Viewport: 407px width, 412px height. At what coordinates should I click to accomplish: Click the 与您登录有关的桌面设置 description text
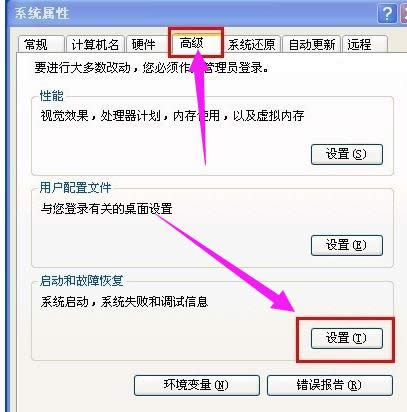(106, 209)
